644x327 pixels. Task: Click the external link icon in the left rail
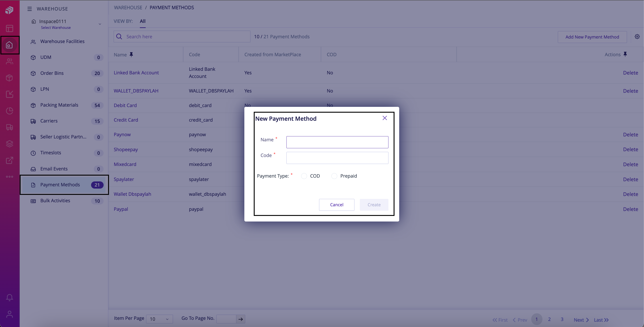(9, 160)
